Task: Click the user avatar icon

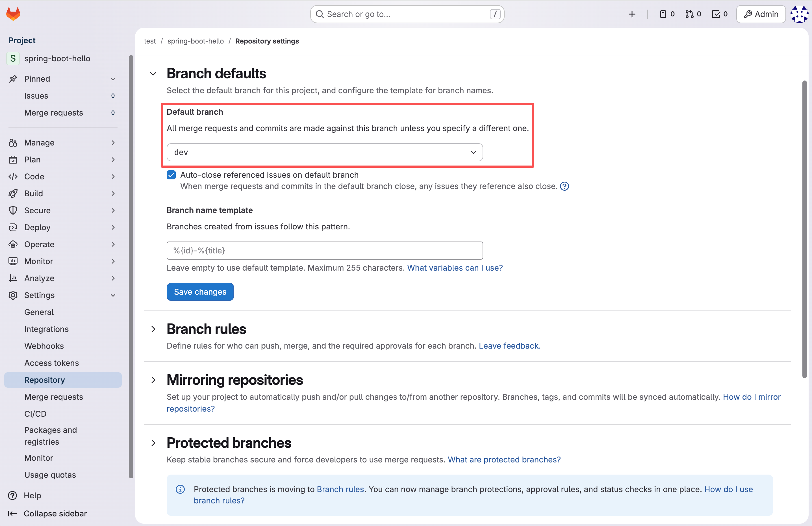Action: [799, 14]
